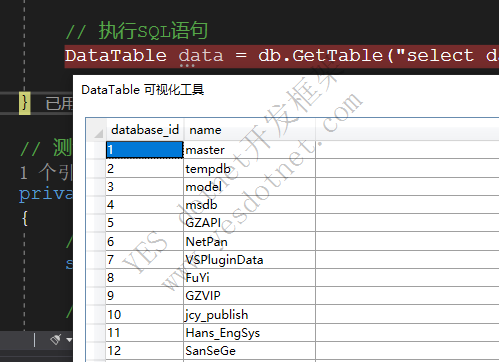This screenshot has width=499, height=362.
Task: Select the GZVIP name cell
Action: tap(249, 296)
